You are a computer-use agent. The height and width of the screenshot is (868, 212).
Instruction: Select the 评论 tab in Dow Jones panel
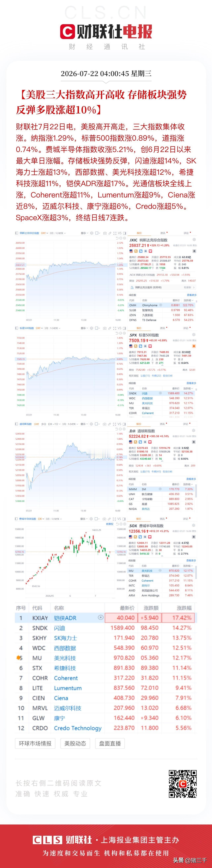click(186, 424)
